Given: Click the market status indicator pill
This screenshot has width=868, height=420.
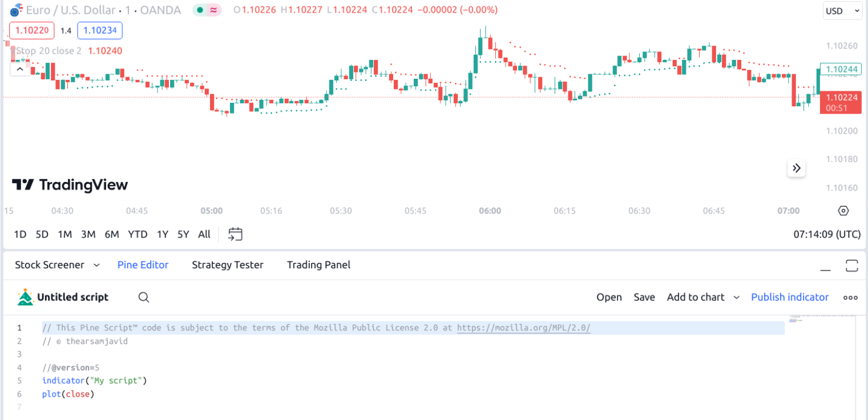Looking at the screenshot, I should click(x=207, y=10).
